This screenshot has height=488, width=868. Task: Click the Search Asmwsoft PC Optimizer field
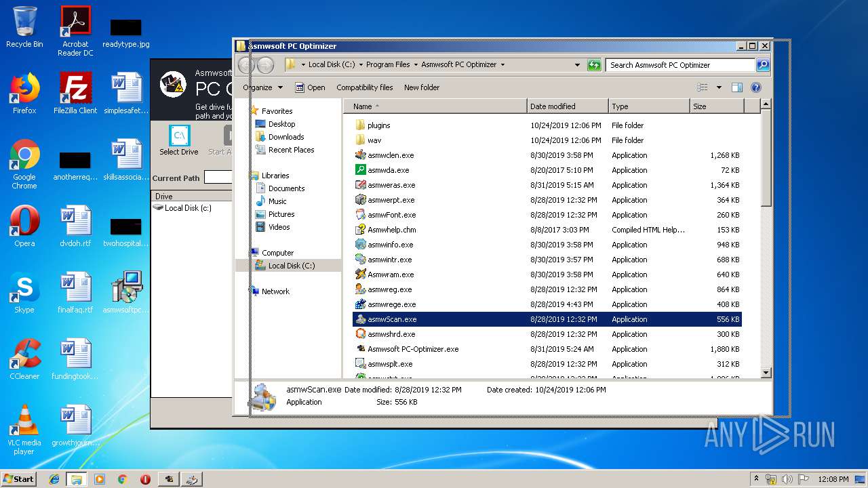pos(680,65)
